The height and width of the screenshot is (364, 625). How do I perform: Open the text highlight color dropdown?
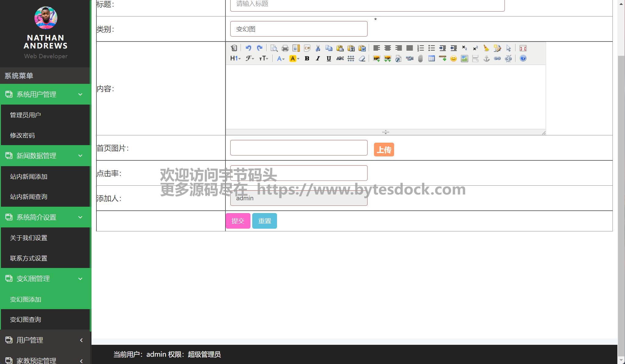294,59
